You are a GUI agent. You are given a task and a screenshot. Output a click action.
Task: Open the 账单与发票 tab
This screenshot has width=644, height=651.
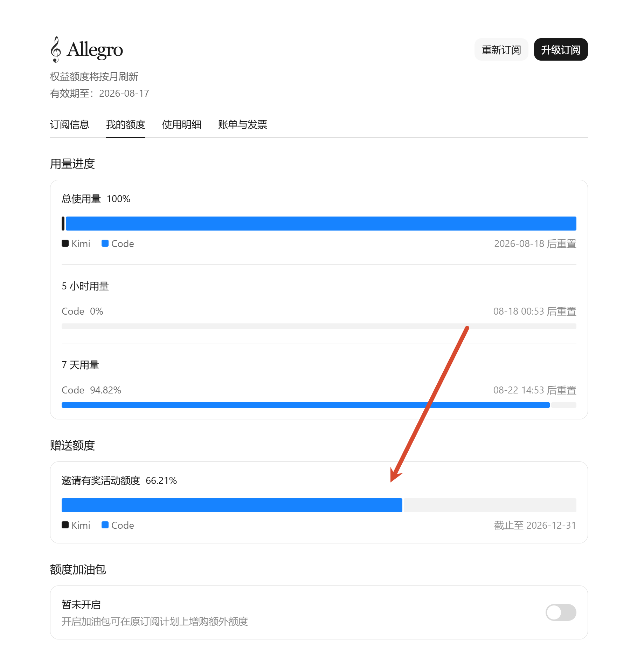coord(243,125)
